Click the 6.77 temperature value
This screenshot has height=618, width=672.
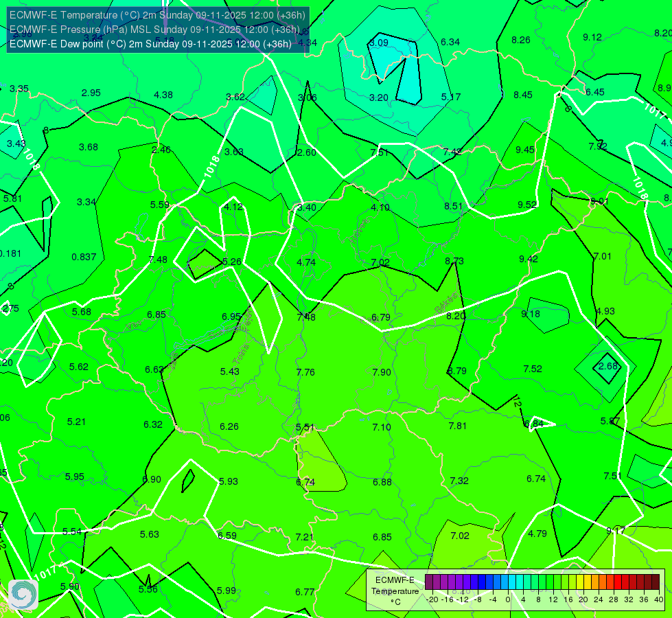tap(305, 593)
